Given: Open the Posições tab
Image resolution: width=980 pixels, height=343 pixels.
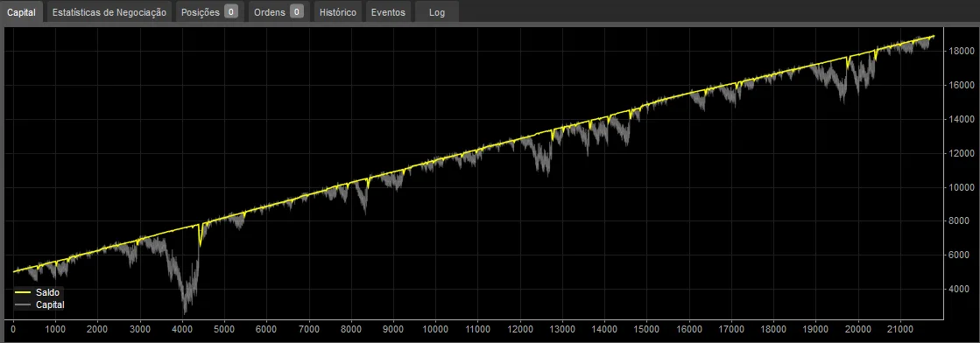Looking at the screenshot, I should (209, 12).
